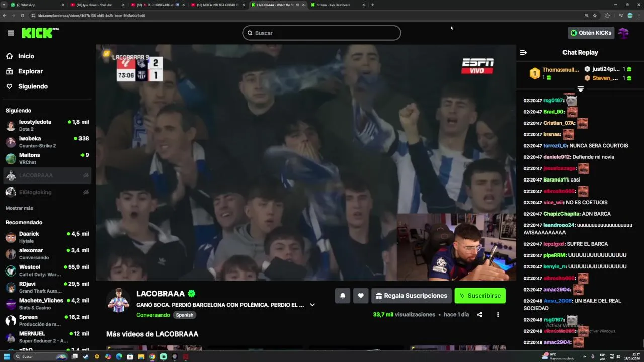Collapse the Chat Replay panel
Screen dimensions: 644x362
point(523,52)
